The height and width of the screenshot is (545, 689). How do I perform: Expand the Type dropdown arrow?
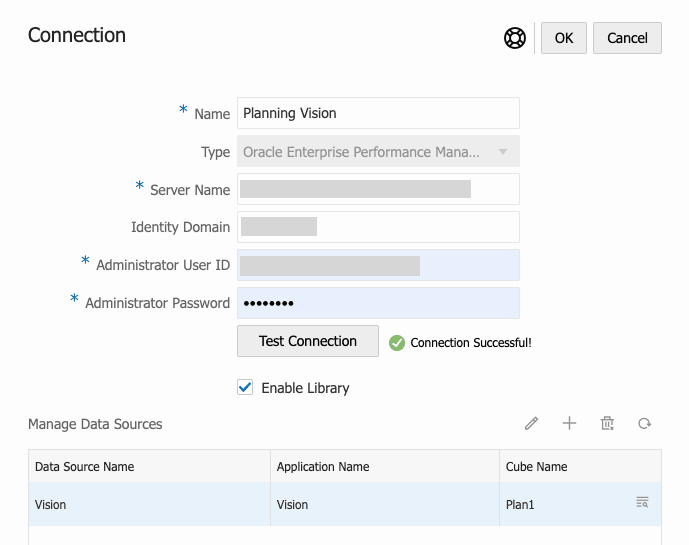[503, 152]
